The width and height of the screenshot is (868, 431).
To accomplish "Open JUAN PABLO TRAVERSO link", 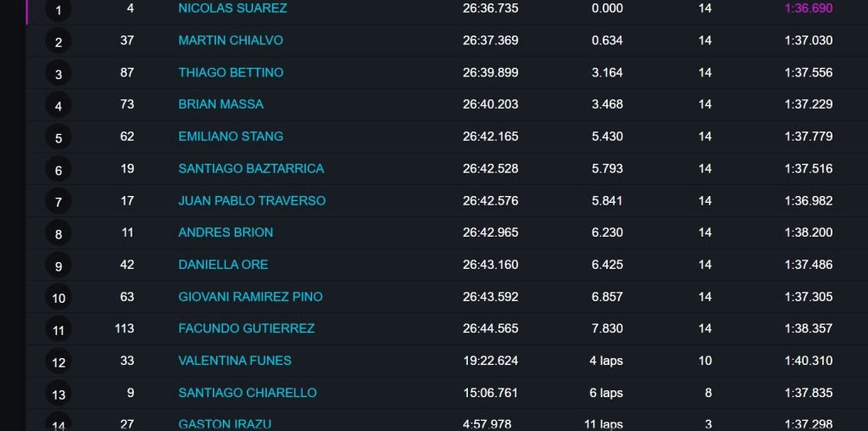I will [252, 200].
